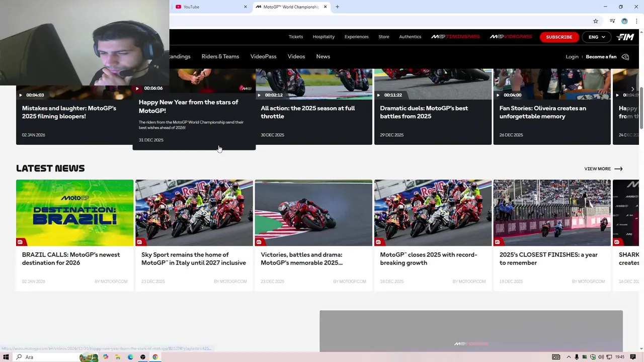Screen dimensions: 644x362
Task: Click the 02 JAN 2026 date on bloopers card
Action: click(33, 135)
